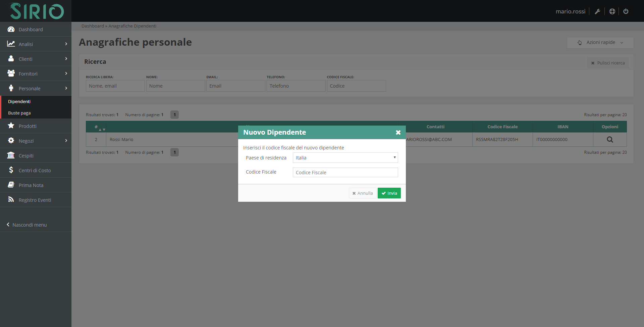Expand the Fornitori submenu chevron
This screenshot has width=644, height=327.
click(x=66, y=74)
